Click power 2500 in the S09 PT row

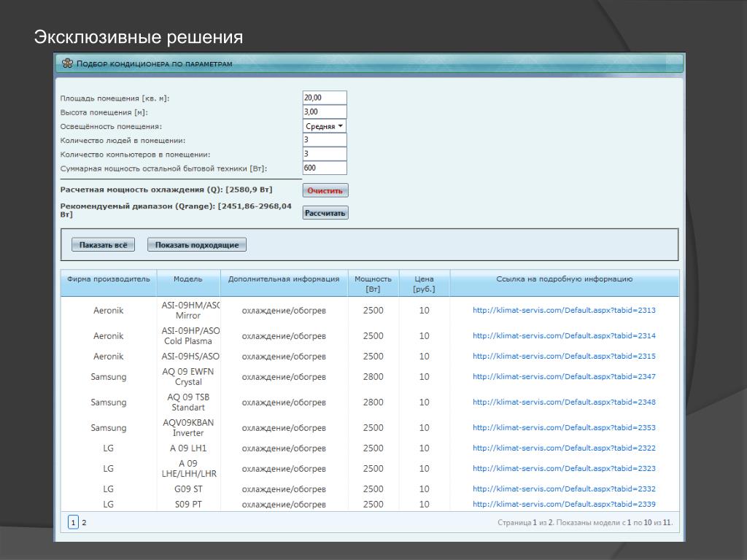(373, 505)
